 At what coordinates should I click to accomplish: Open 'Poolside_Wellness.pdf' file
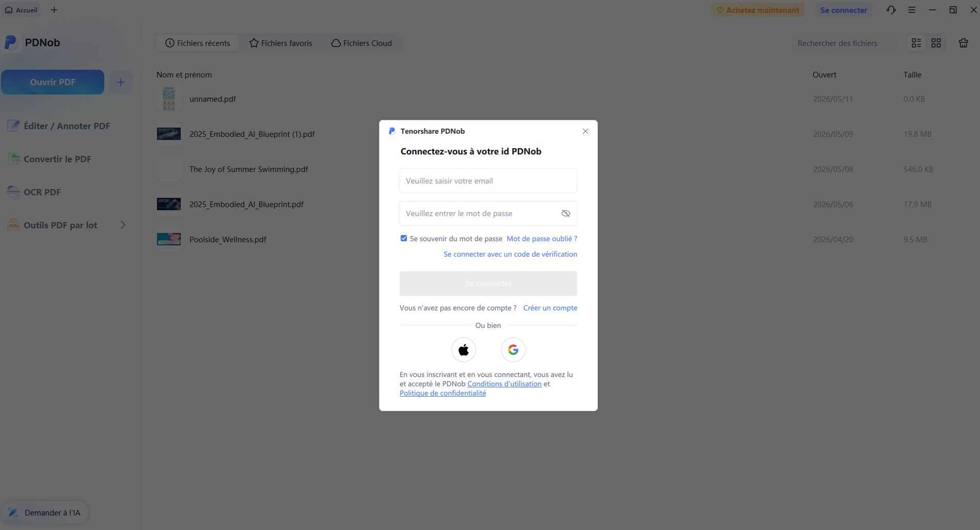(x=228, y=240)
